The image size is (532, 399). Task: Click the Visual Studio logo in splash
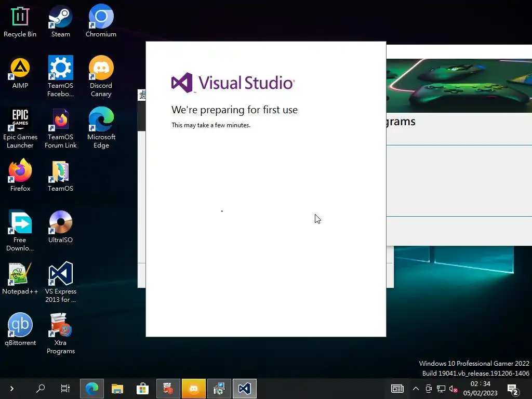point(233,83)
